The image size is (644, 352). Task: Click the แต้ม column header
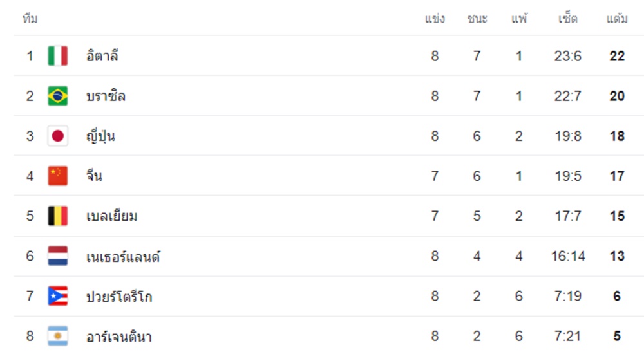point(617,19)
